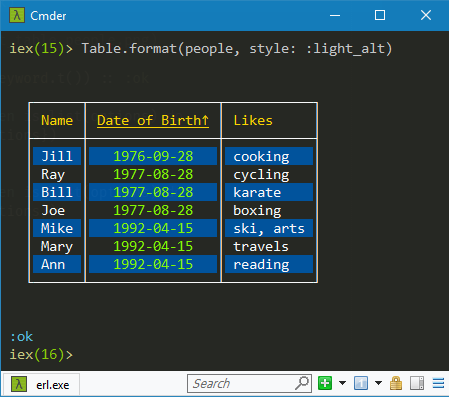
Task: Create new console with green plus icon
Action: 325,383
